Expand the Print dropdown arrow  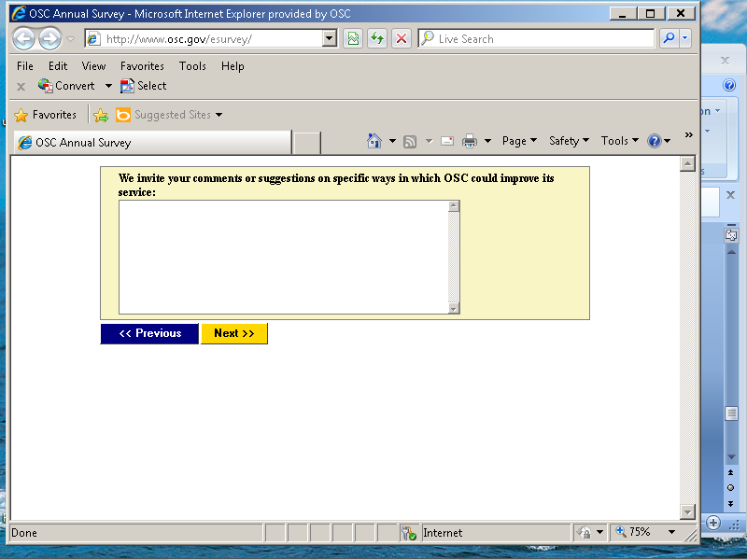pyautogui.click(x=487, y=141)
